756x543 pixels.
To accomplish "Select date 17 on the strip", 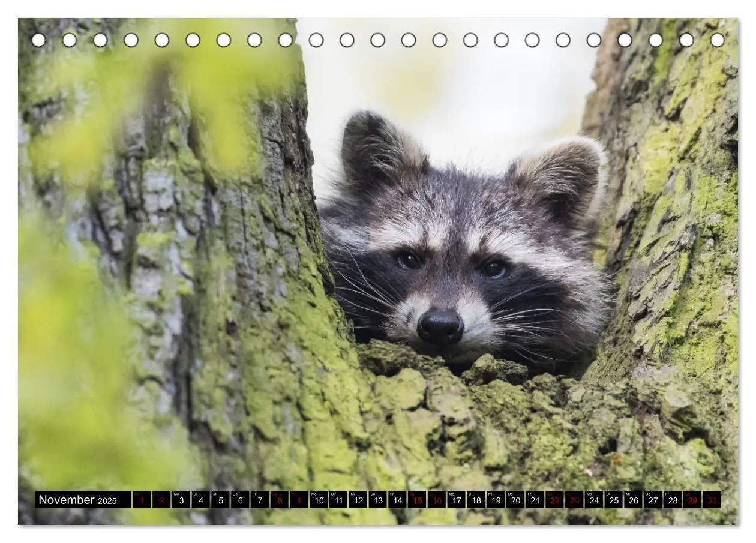I will 456,500.
